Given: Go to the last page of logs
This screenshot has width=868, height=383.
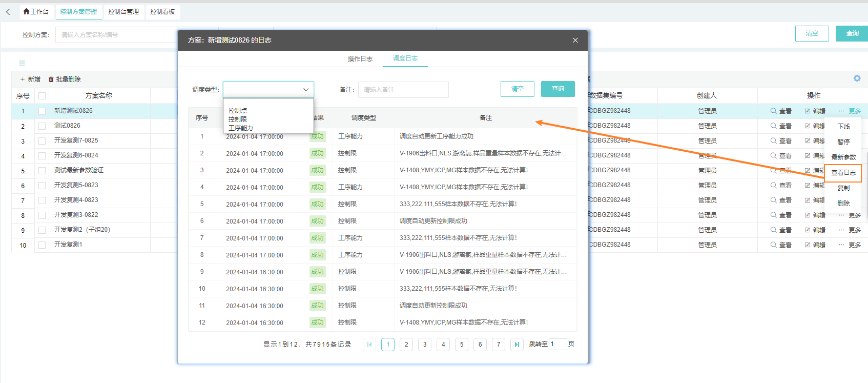Looking at the screenshot, I should 517,345.
